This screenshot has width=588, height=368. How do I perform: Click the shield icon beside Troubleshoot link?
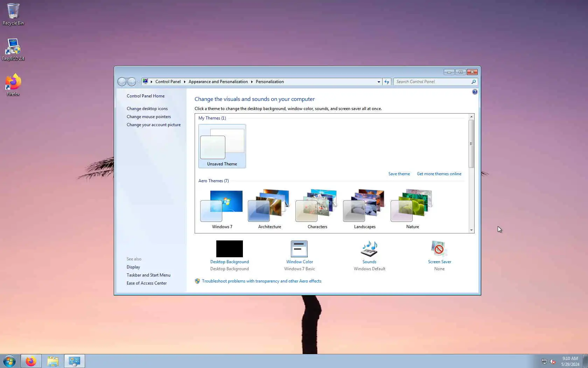[197, 281]
